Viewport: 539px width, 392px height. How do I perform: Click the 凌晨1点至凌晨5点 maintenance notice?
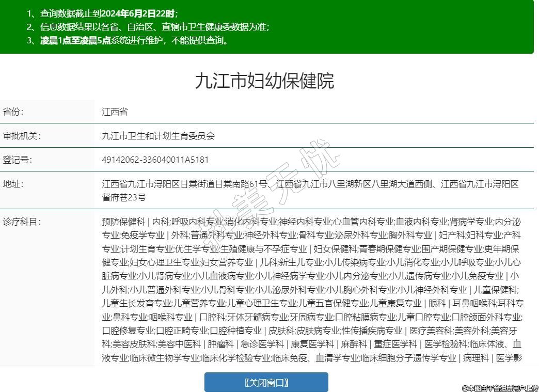click(x=133, y=40)
